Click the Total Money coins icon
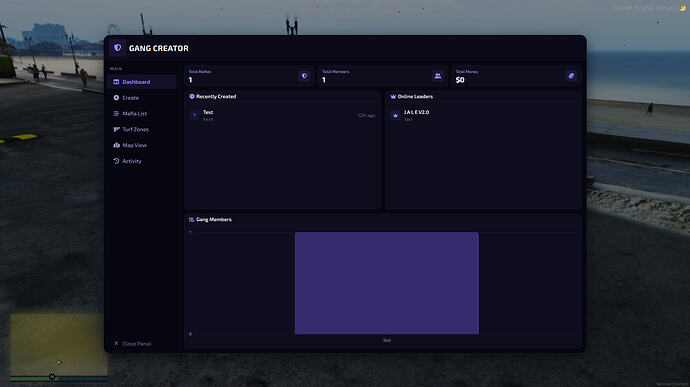690x387 pixels. (x=571, y=76)
